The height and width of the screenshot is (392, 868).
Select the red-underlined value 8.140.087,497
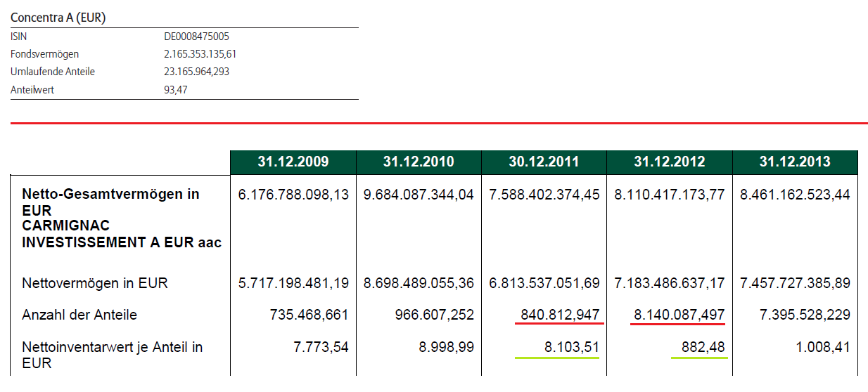click(679, 315)
